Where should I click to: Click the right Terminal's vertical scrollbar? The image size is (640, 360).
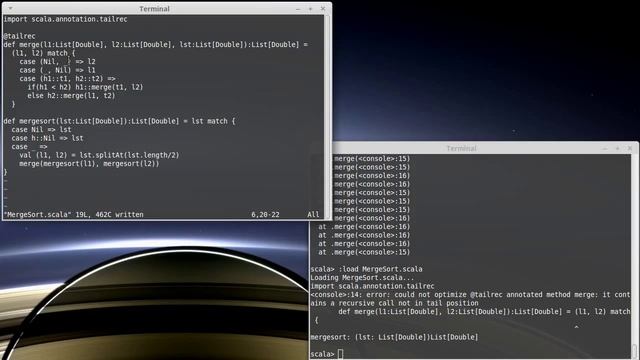pyautogui.click(x=634, y=256)
